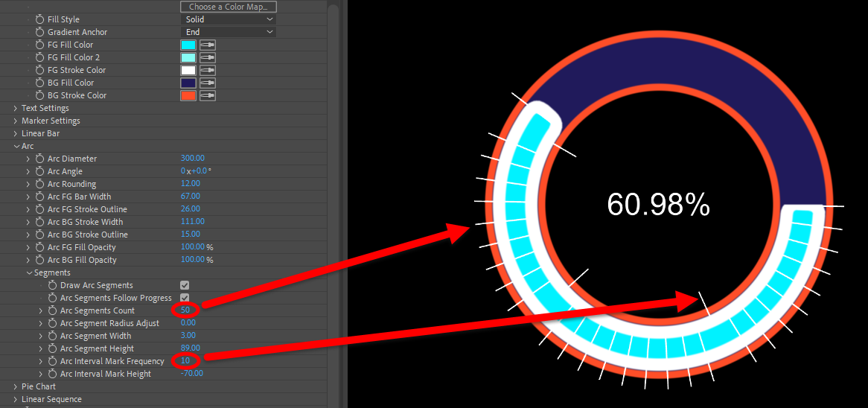Click Arc BG Stroke Width value 111.00
This screenshot has width=868, height=408.
(193, 222)
